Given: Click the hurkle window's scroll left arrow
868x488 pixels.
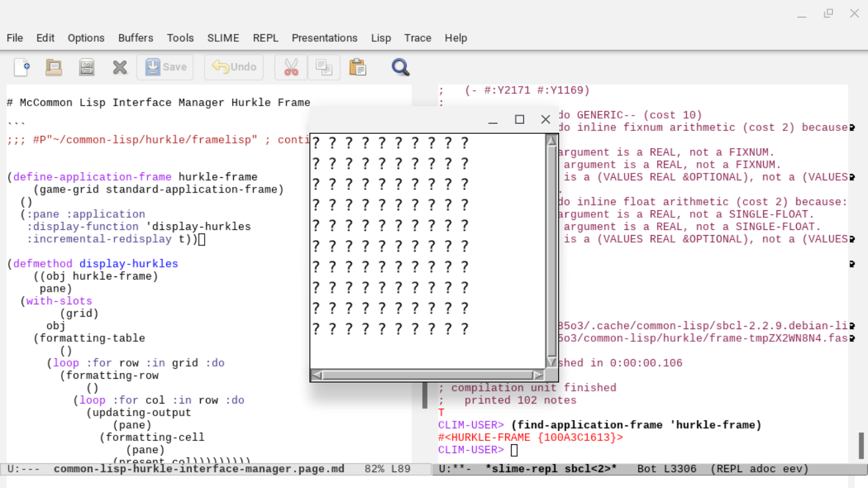Looking at the screenshot, I should click(x=316, y=376).
